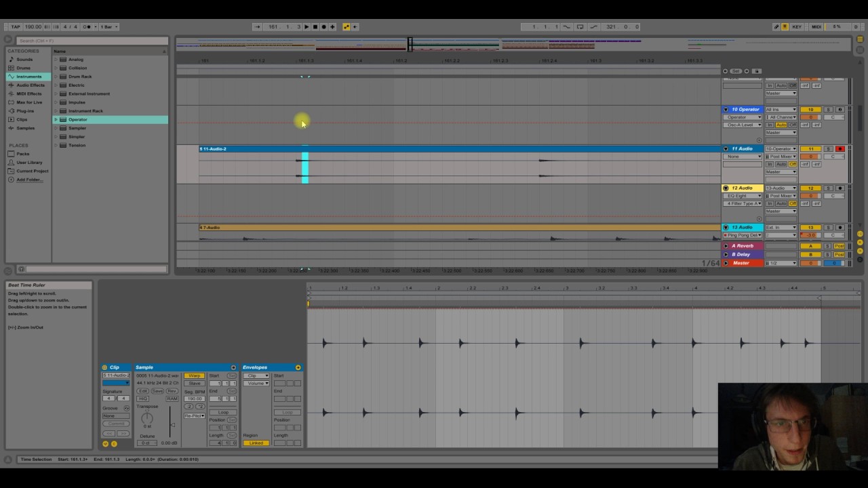Click the sample Edit button
Viewport: 868px width, 488px height.
(142, 391)
